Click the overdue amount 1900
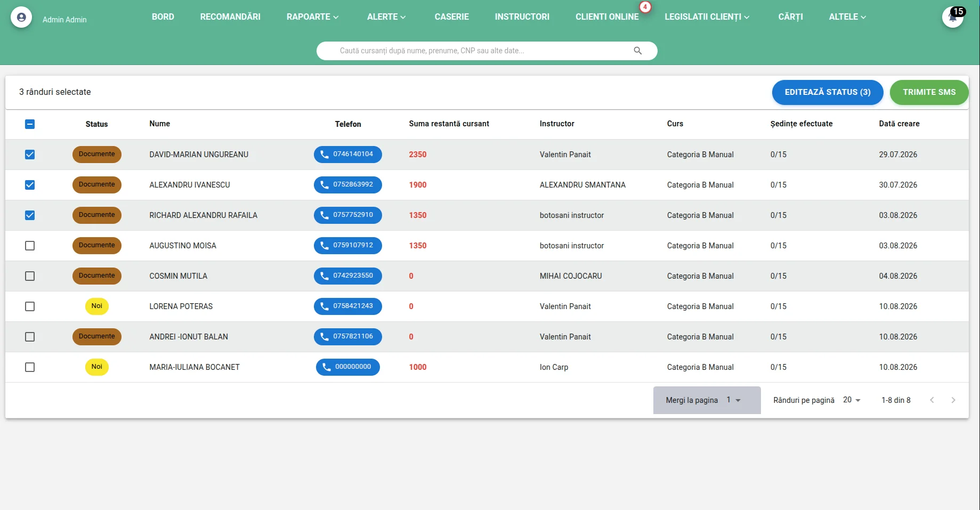The image size is (980, 510). (418, 185)
